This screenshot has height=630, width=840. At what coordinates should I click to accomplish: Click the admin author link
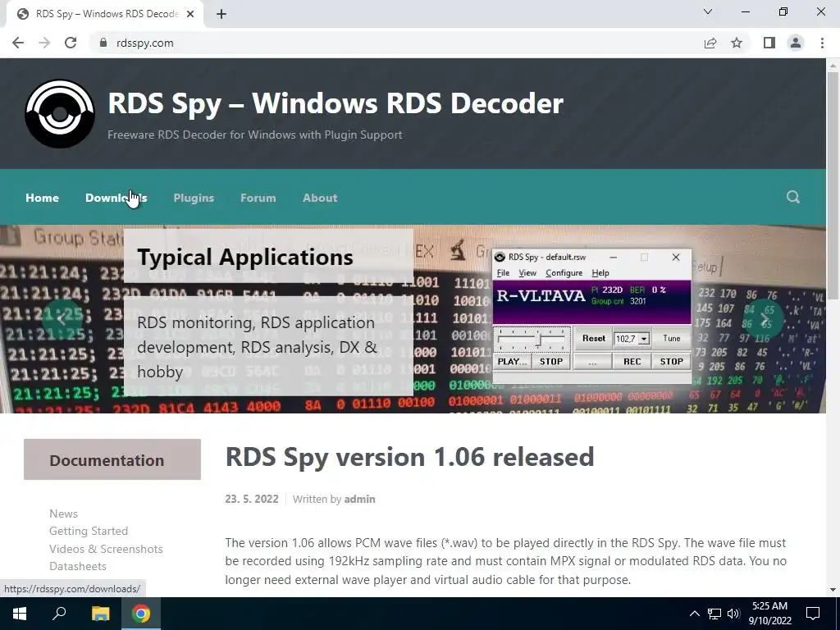pos(359,499)
